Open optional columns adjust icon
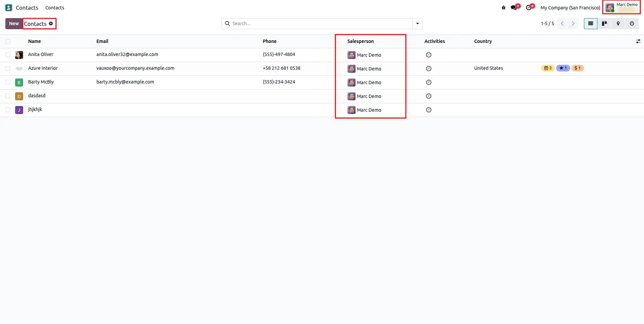Image resolution: width=644 pixels, height=324 pixels. point(638,41)
